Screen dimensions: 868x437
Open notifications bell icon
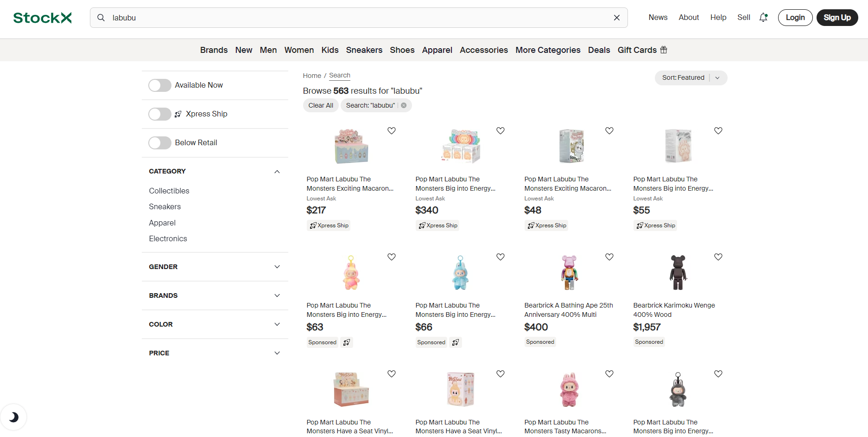[763, 18]
